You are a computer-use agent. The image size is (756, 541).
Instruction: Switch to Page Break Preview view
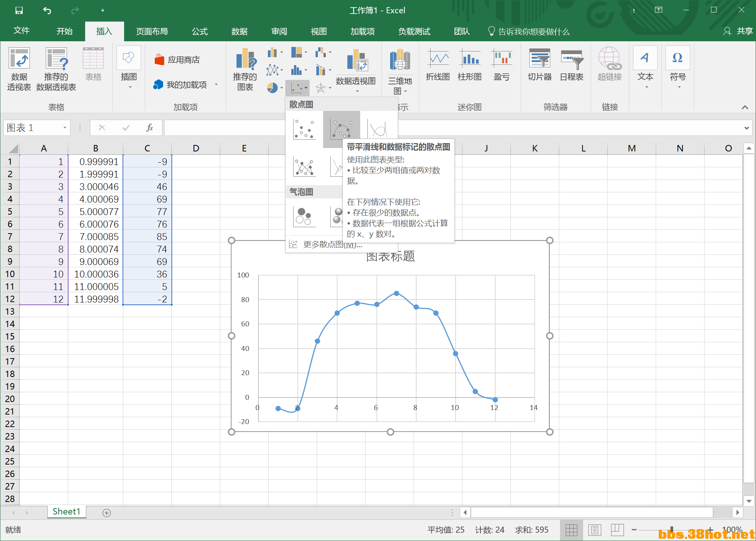(x=617, y=530)
